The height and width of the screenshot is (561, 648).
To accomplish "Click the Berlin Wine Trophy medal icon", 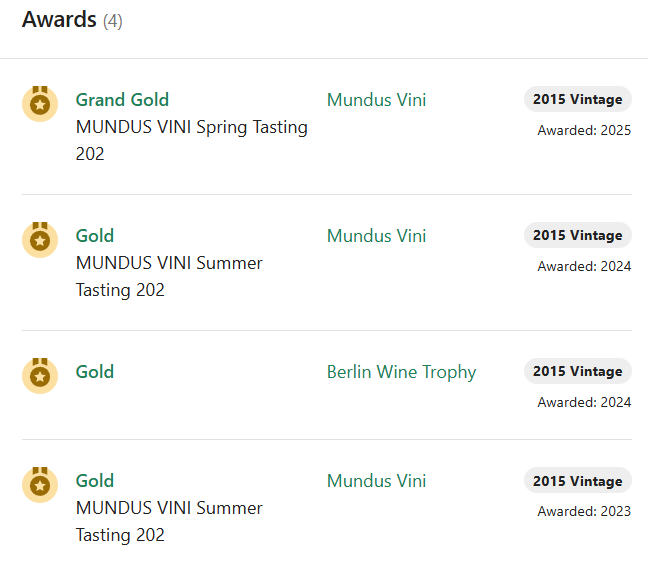I will [x=40, y=375].
